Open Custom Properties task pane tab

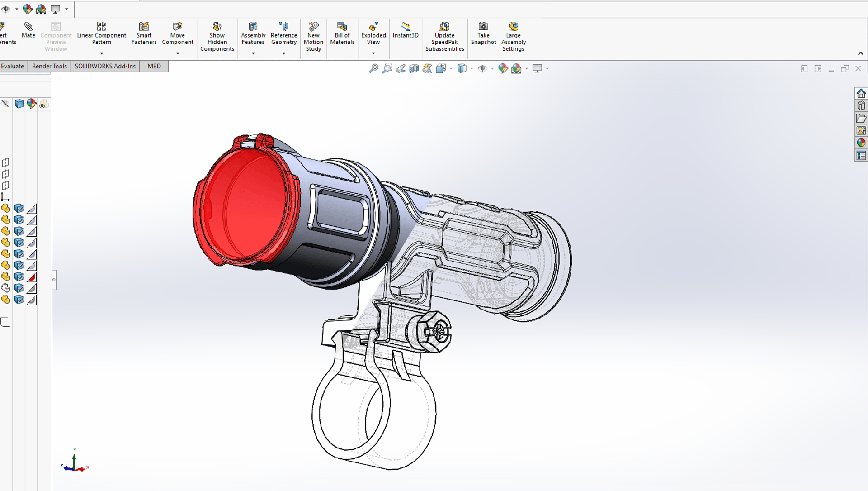tap(861, 156)
